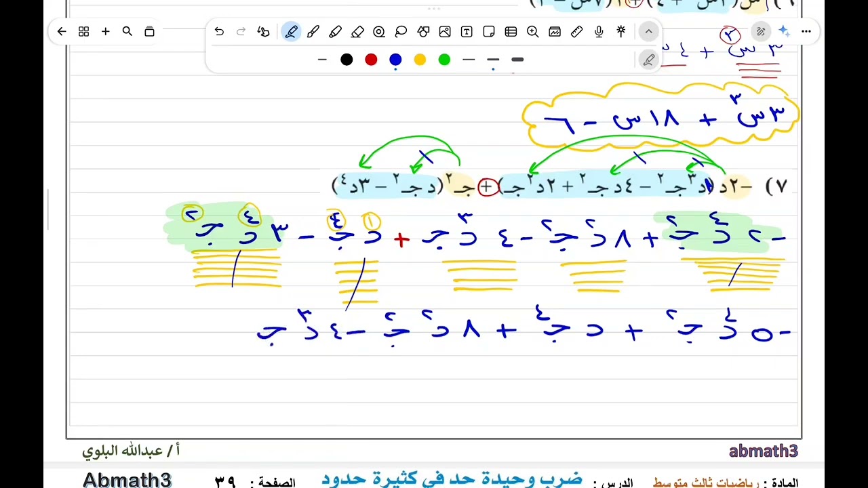This screenshot has width=868, height=488.
Task: Start voice recording with microphone
Action: (x=599, y=31)
